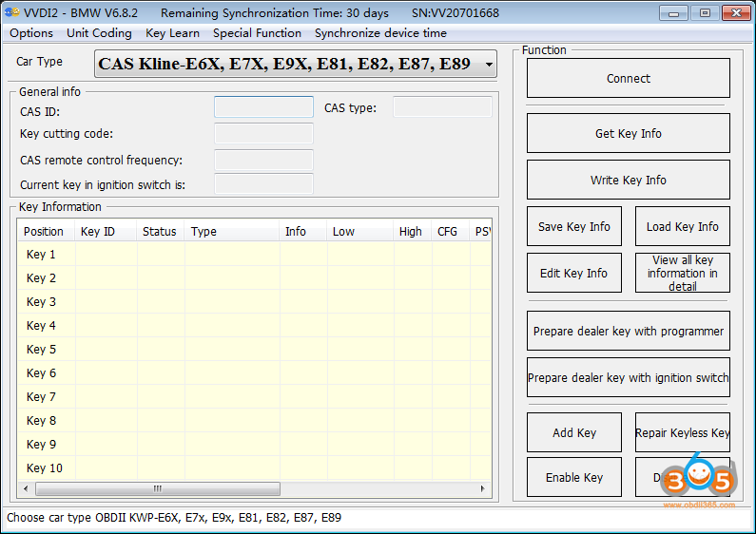The width and height of the screenshot is (756, 534).
Task: Click View all key information in detail
Action: point(682,274)
